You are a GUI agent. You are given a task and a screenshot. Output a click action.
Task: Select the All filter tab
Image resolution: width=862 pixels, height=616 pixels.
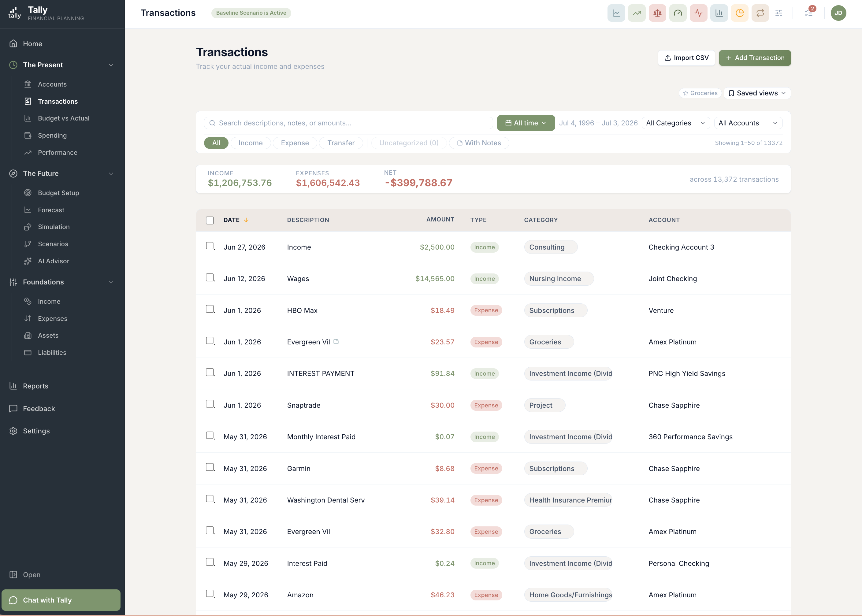[216, 143]
